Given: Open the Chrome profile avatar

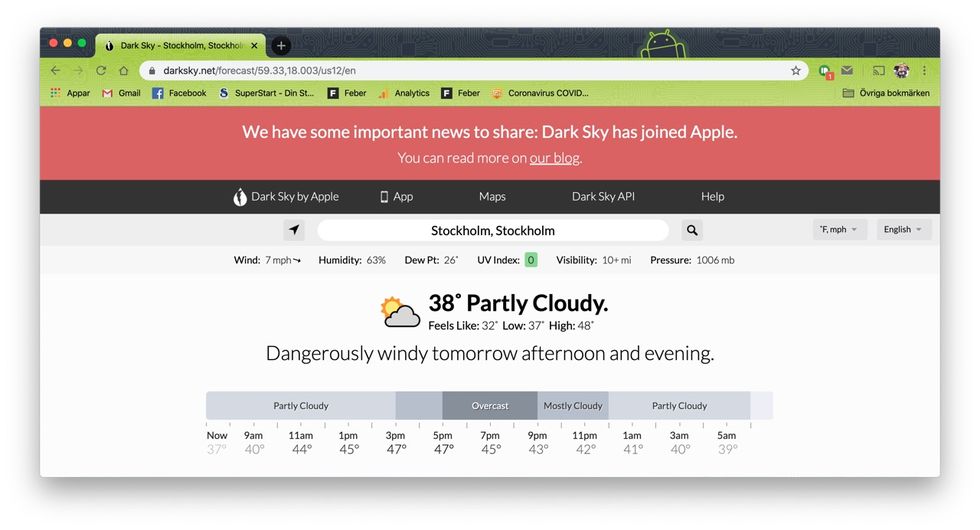Looking at the screenshot, I should (901, 71).
